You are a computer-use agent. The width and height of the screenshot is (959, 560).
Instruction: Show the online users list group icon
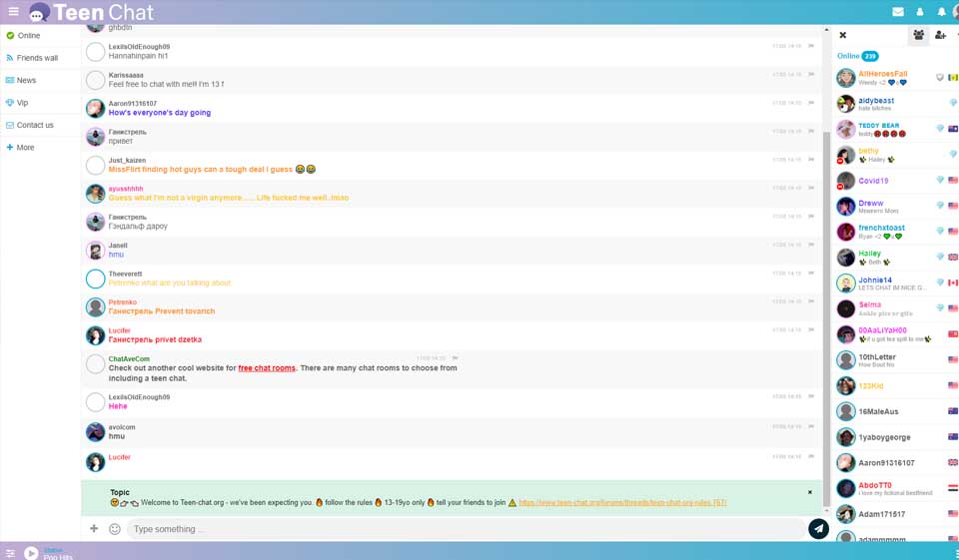coord(918,35)
